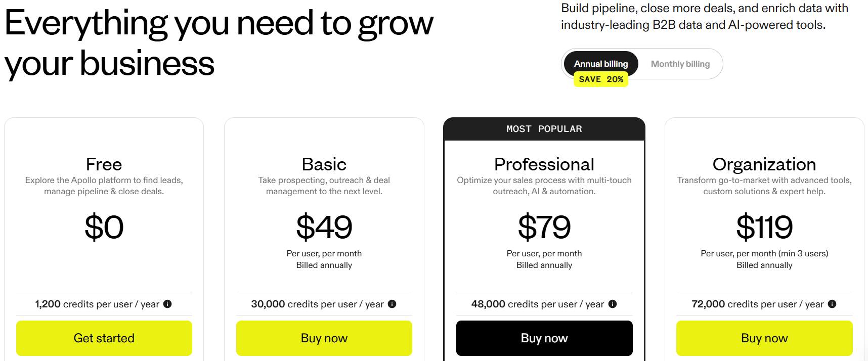Purchase the Professional plan via Buy now
868x361 pixels.
click(544, 338)
